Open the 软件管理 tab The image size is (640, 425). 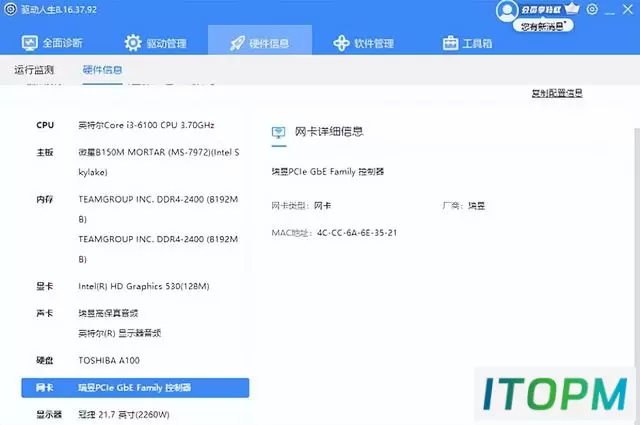[x=363, y=43]
